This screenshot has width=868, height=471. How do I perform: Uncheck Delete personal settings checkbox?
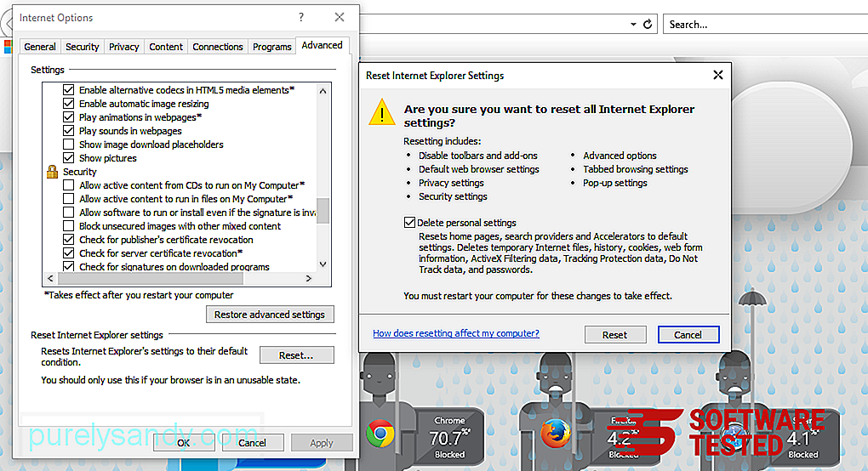pyautogui.click(x=409, y=222)
